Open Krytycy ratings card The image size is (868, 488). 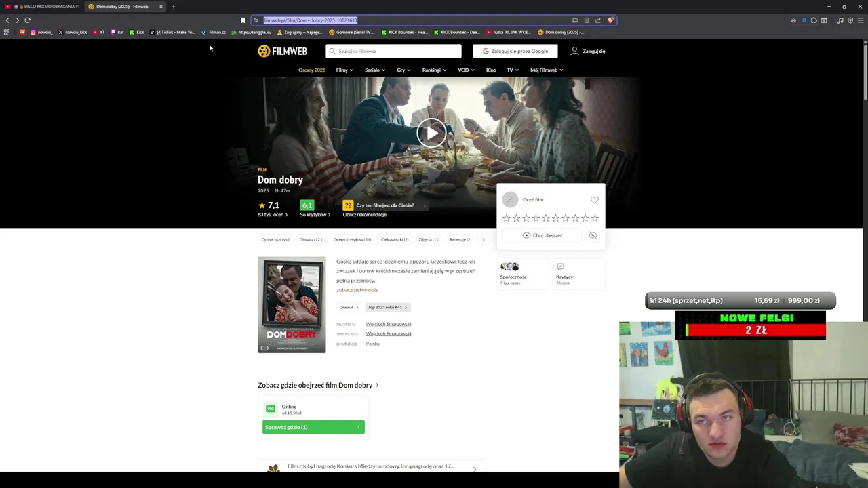tap(578, 274)
